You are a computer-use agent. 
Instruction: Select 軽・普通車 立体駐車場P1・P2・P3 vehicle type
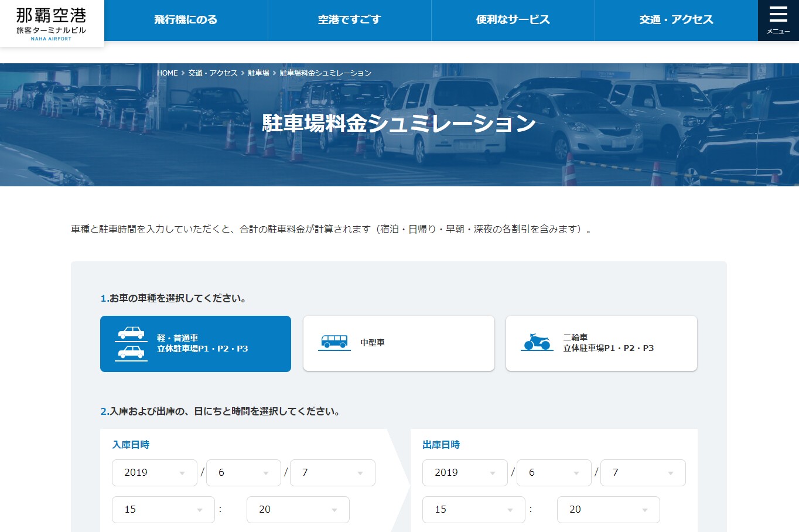pyautogui.click(x=196, y=344)
